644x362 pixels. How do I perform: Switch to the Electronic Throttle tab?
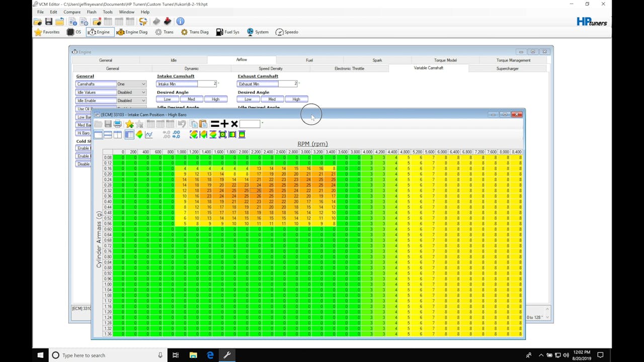pos(349,68)
